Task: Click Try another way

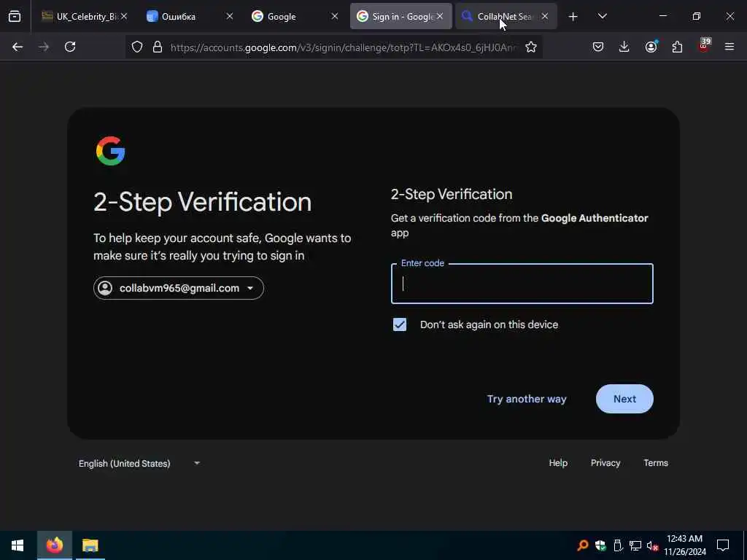Action: (527, 399)
